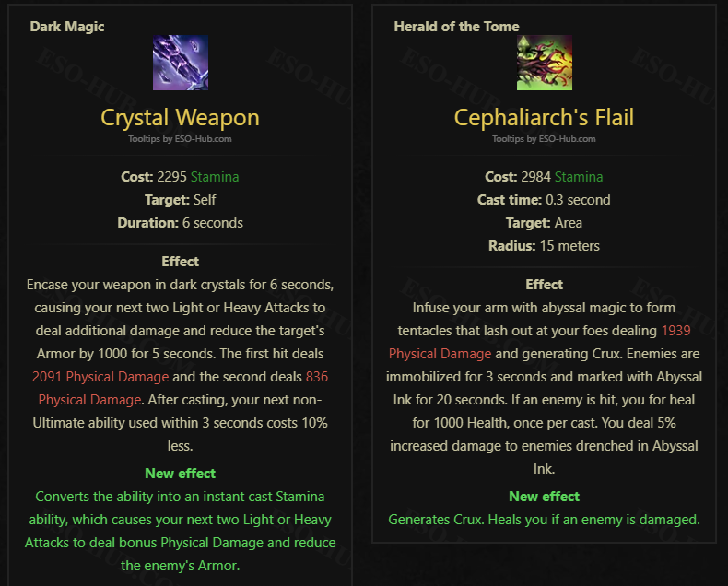Image resolution: width=728 pixels, height=586 pixels.
Task: Click the 'Duration: 6 seconds' line
Action: coord(180,223)
